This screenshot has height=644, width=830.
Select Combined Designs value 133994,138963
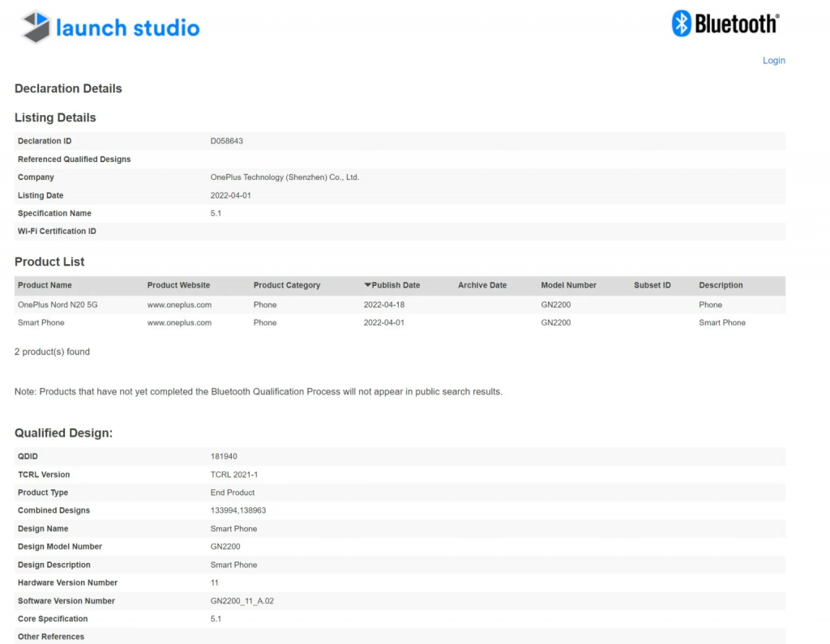pyautogui.click(x=238, y=510)
